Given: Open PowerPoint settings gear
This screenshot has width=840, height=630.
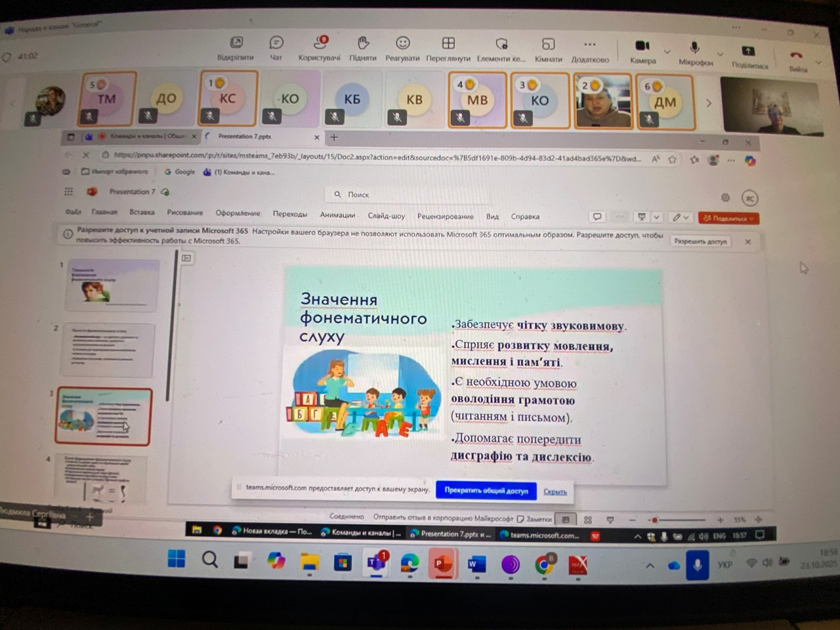Looking at the screenshot, I should pyautogui.click(x=725, y=198).
